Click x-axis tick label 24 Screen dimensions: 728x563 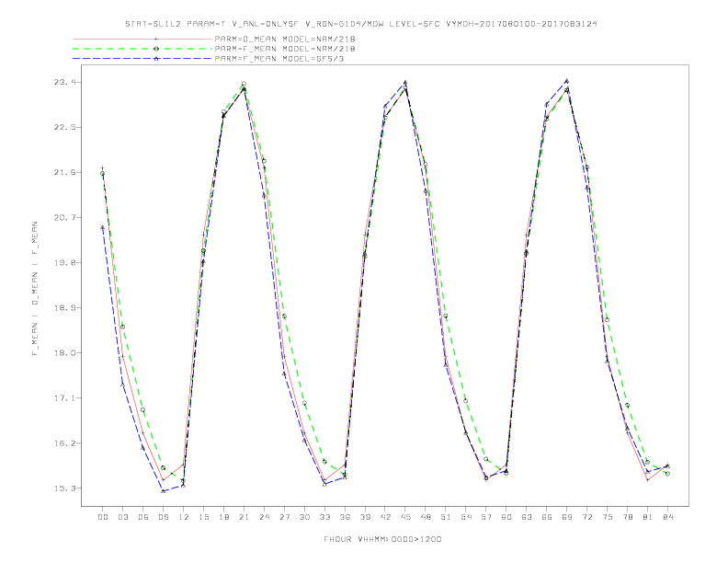(x=264, y=517)
